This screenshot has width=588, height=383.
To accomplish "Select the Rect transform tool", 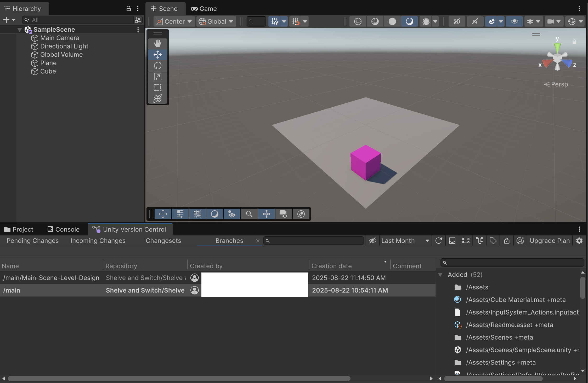I will click(157, 88).
